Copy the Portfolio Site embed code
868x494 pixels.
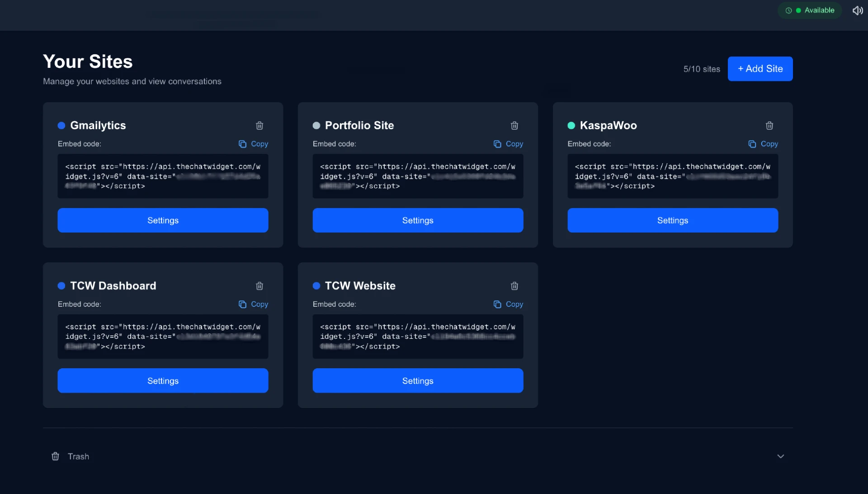[508, 144]
